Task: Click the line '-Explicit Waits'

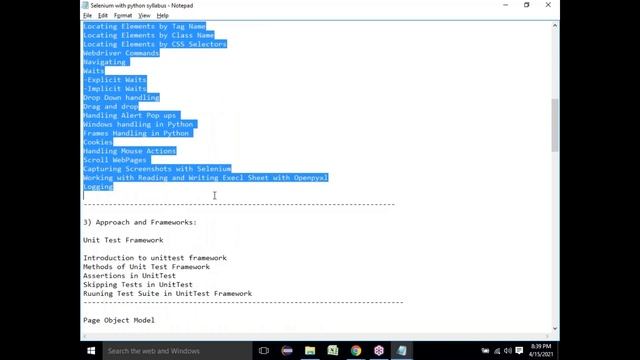Action: click(115, 80)
